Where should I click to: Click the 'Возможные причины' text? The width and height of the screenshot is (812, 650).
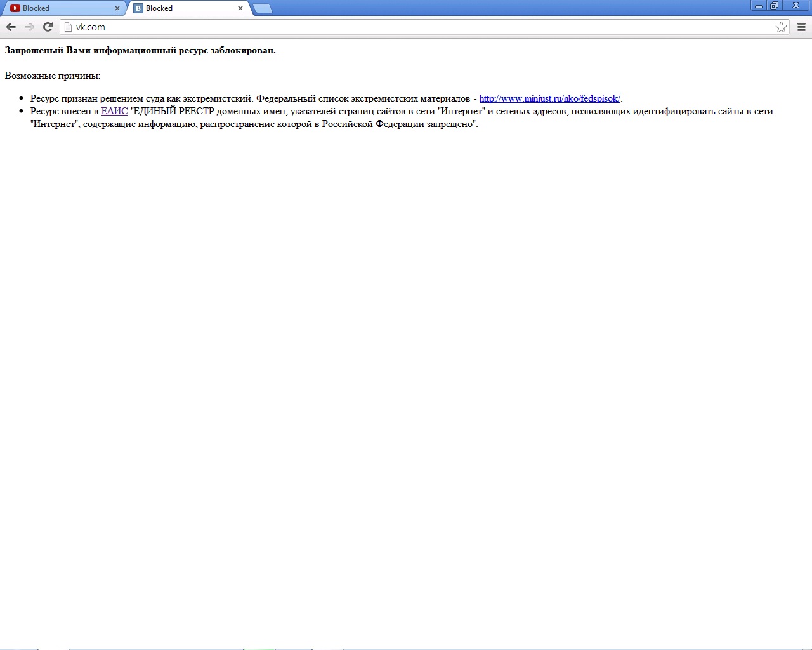click(x=53, y=76)
